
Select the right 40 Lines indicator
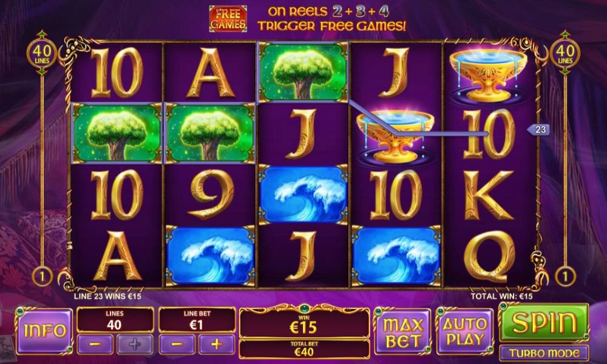(565, 53)
